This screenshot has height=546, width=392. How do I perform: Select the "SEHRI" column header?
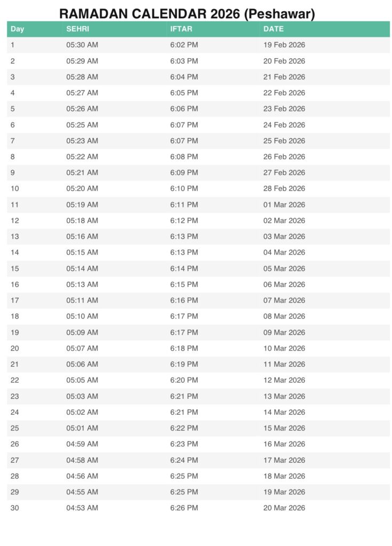pos(78,29)
